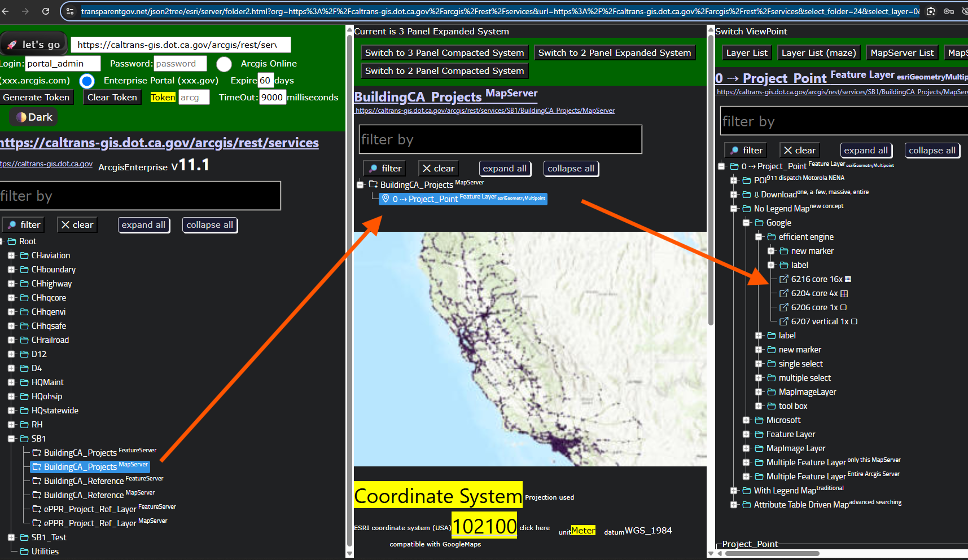Click the external link icon for 6216 core 16x
This screenshot has height=560, width=968.
point(784,279)
